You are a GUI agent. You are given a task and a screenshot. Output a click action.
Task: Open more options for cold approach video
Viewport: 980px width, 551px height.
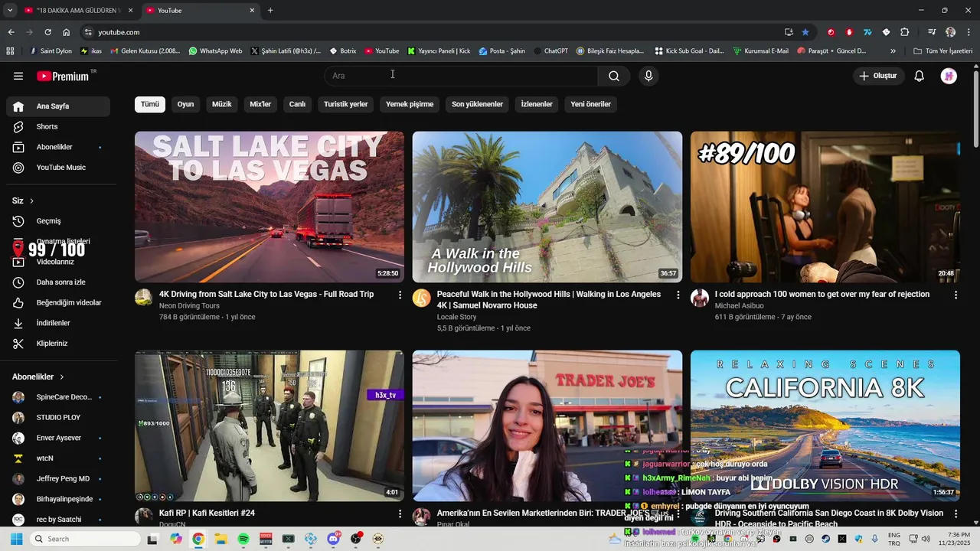(955, 295)
